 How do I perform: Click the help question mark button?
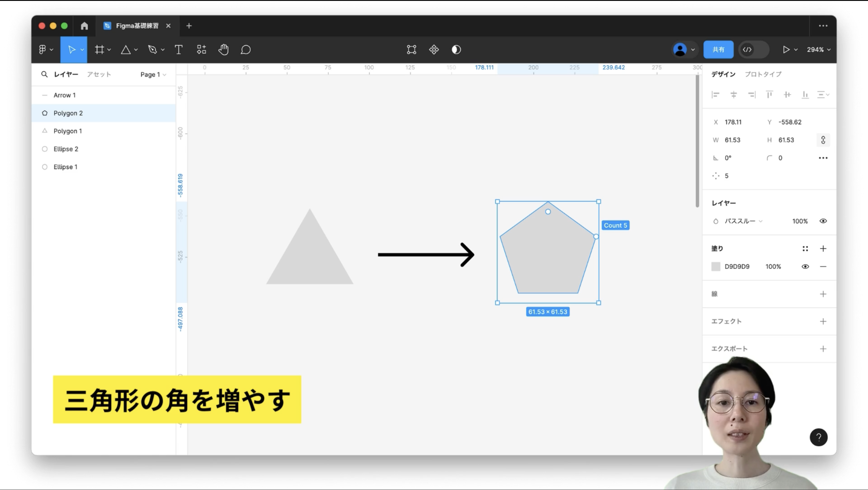click(x=819, y=437)
